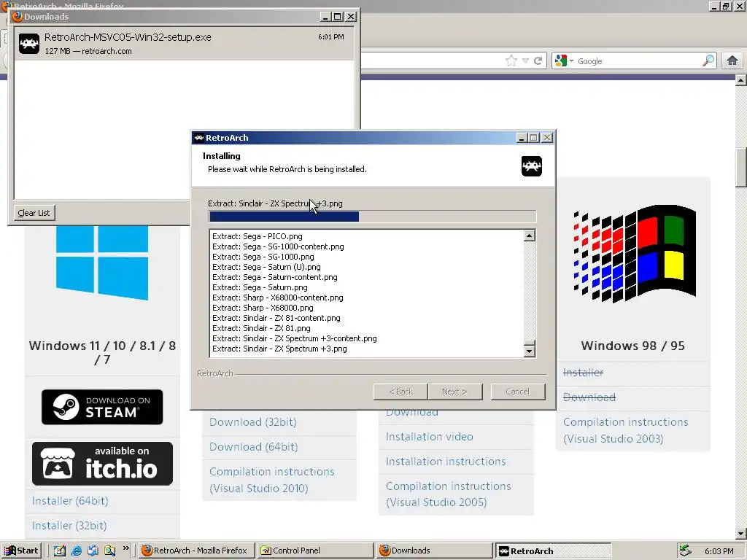Click the struck-through Download link under Windows 98
The width and height of the screenshot is (747, 560).
point(589,397)
